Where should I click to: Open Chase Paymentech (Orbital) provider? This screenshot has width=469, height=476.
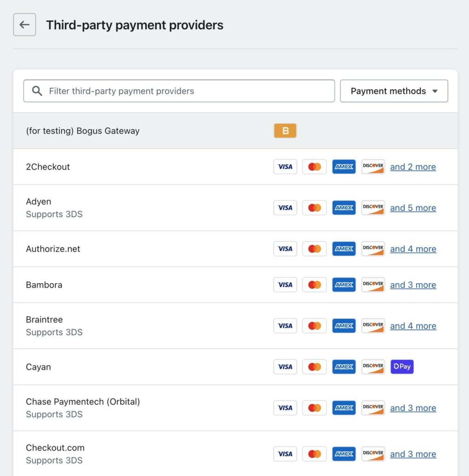point(83,402)
